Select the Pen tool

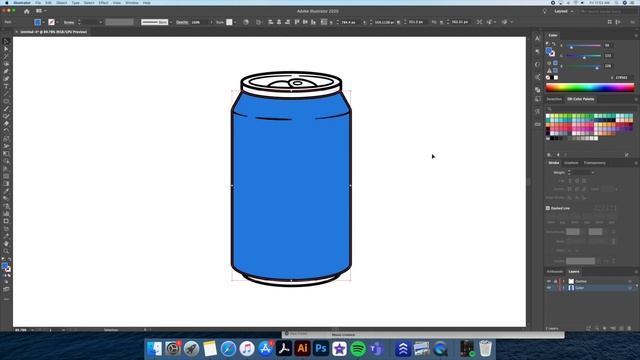point(6,71)
